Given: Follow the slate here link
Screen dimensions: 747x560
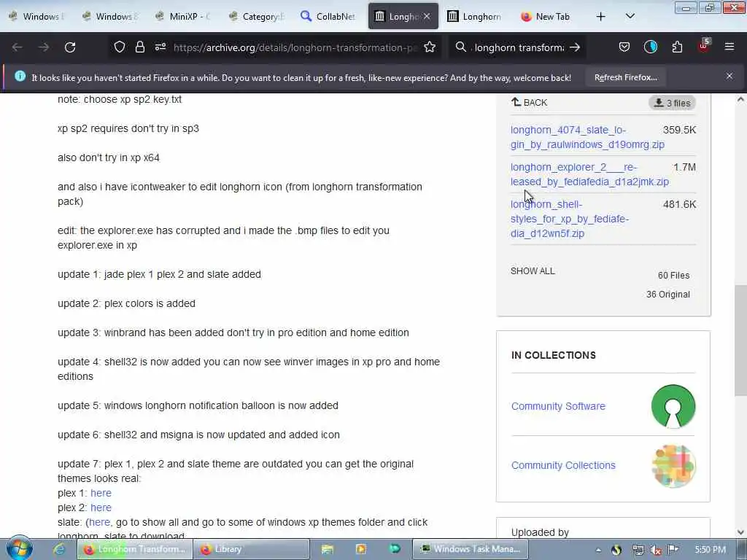Looking at the screenshot, I should pos(99,522).
